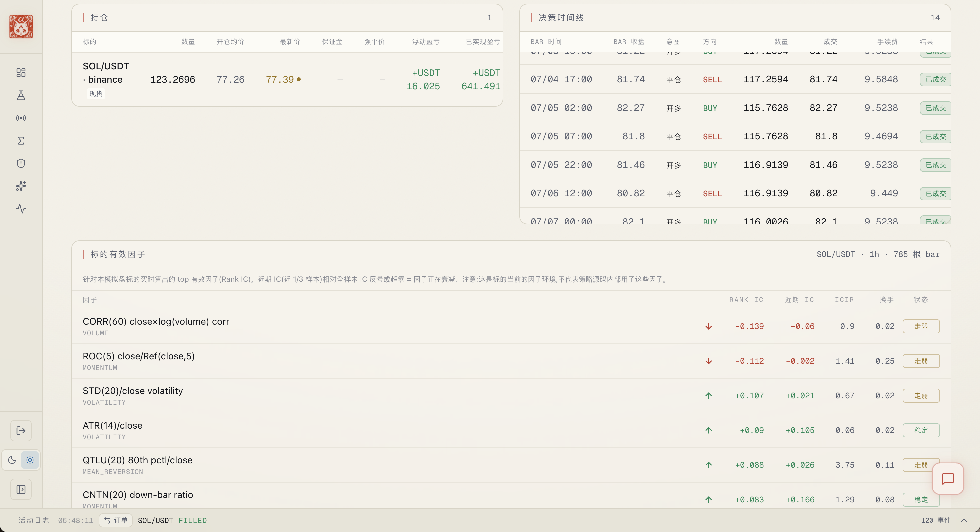The image size is (980, 532).
Task: Click the down arrow for CORR(60) factor
Action: (x=708, y=327)
